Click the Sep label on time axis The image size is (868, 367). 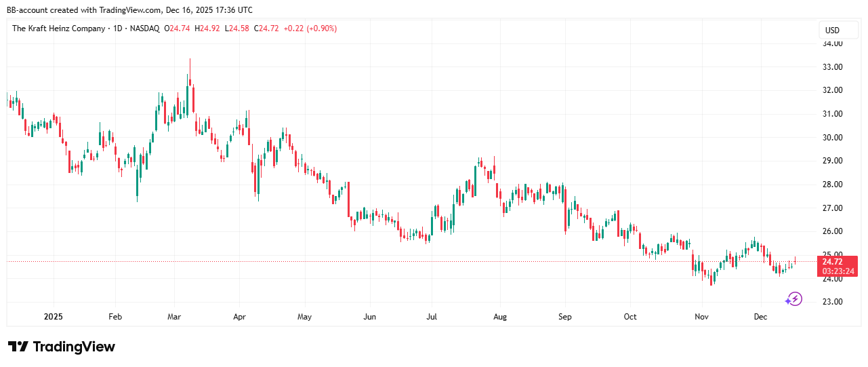(x=565, y=317)
